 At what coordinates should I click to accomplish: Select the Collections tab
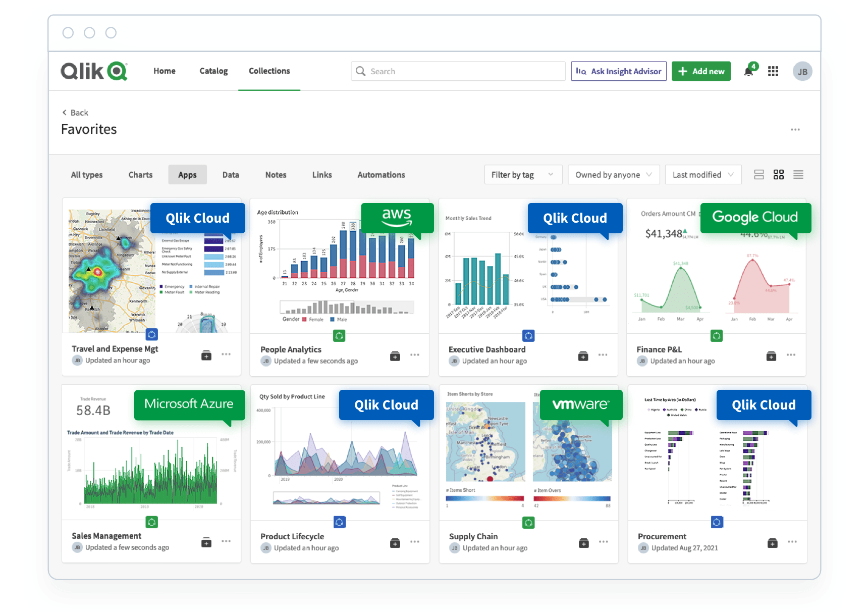click(x=269, y=71)
